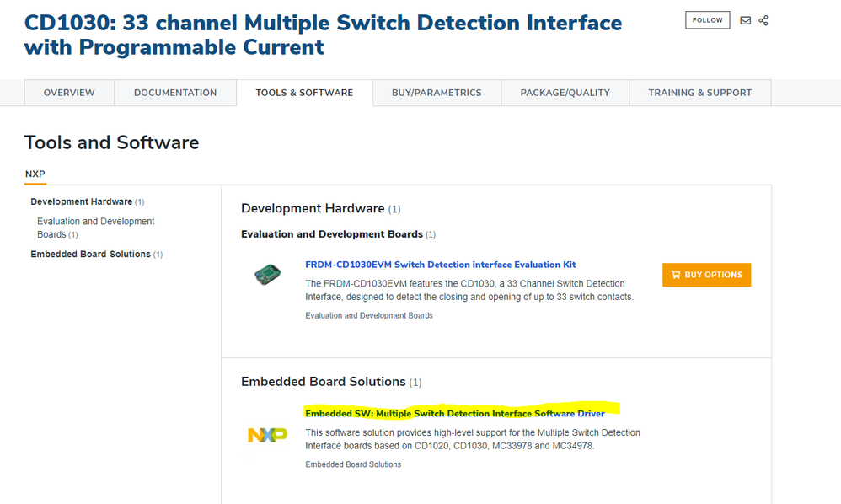Viewport: 841px width, 504px height.
Task: Select Development Hardware in the sidebar
Action: coord(82,201)
